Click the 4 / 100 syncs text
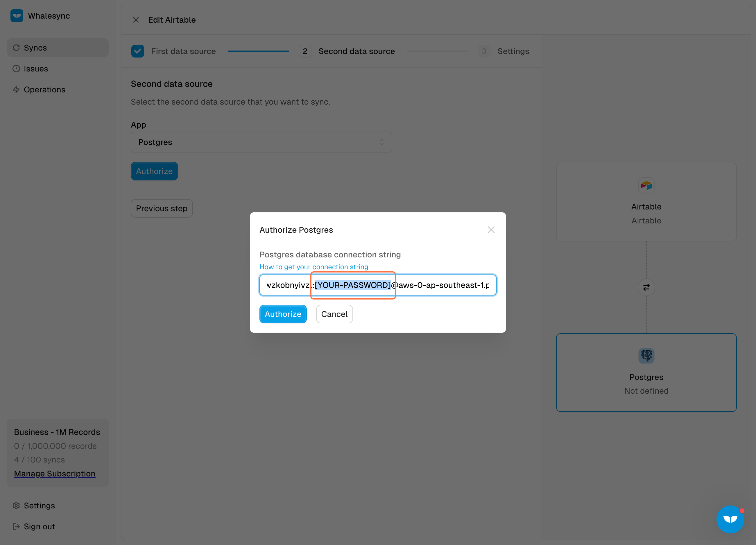 (x=39, y=460)
